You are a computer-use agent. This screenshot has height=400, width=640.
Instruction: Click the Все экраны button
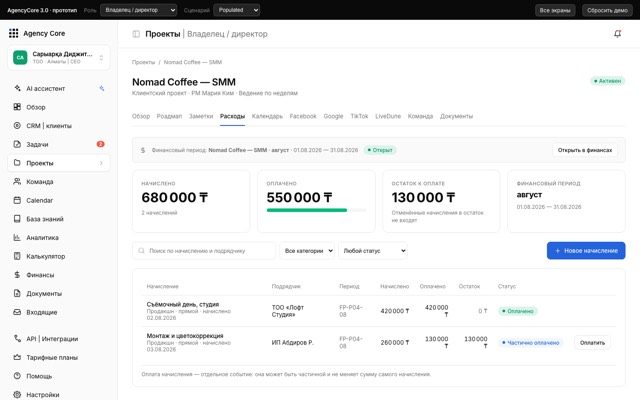(x=555, y=10)
